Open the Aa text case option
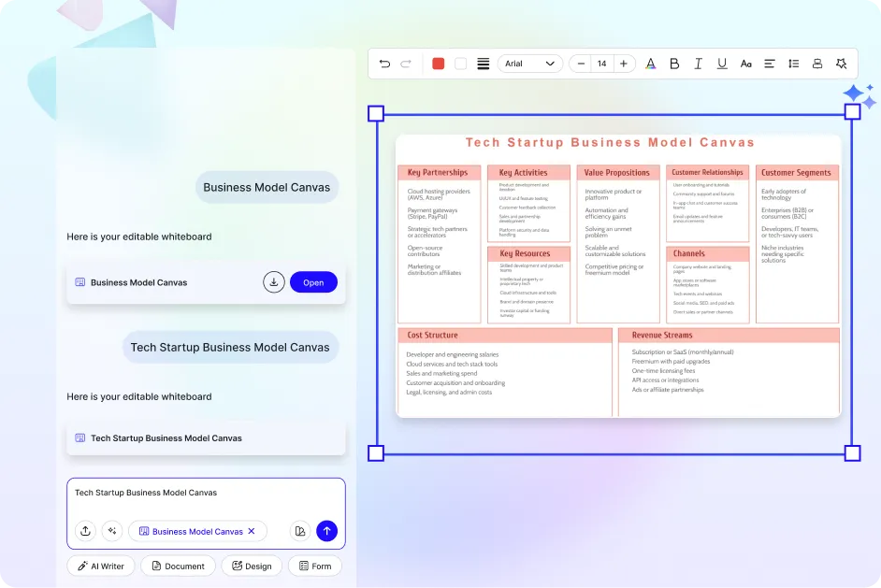The width and height of the screenshot is (881, 588). tap(746, 64)
